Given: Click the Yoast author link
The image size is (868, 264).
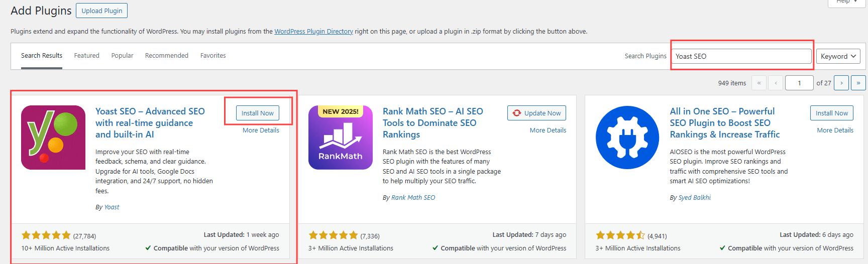Looking at the screenshot, I should click(x=112, y=207).
